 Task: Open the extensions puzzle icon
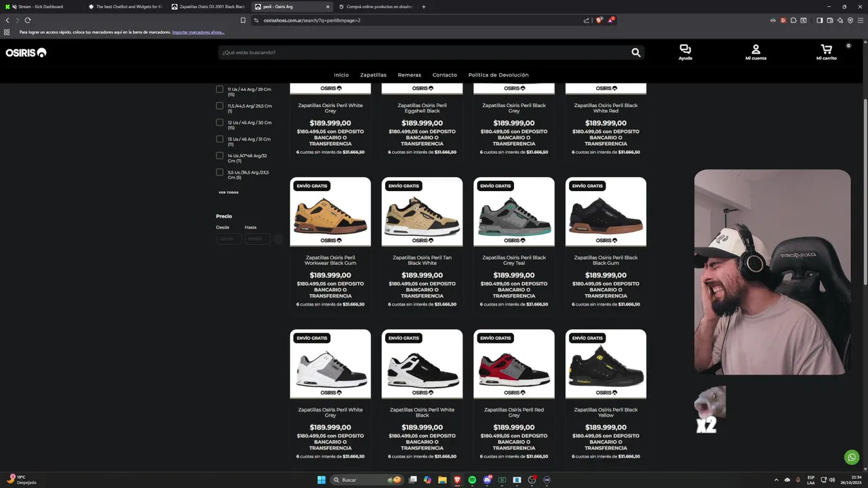793,20
